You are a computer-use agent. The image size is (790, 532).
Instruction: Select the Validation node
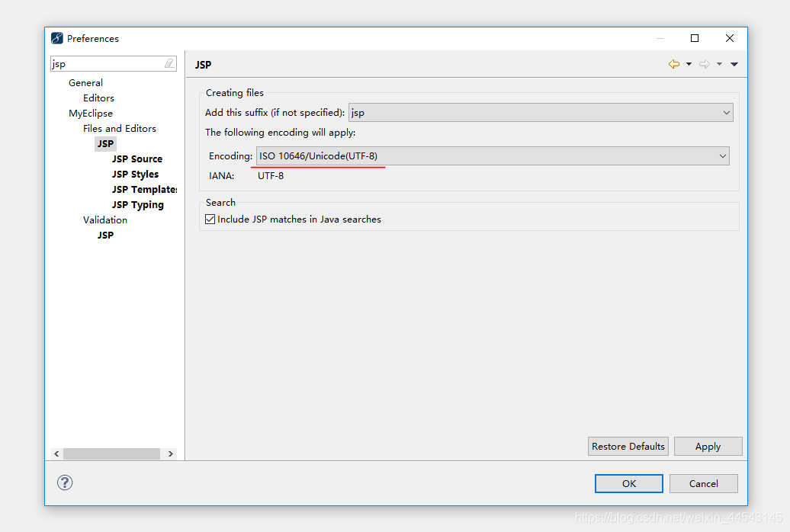coord(105,220)
